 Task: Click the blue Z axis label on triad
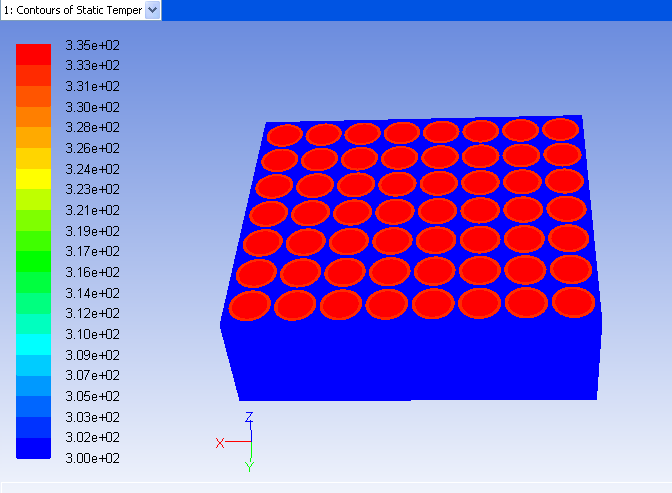249,417
